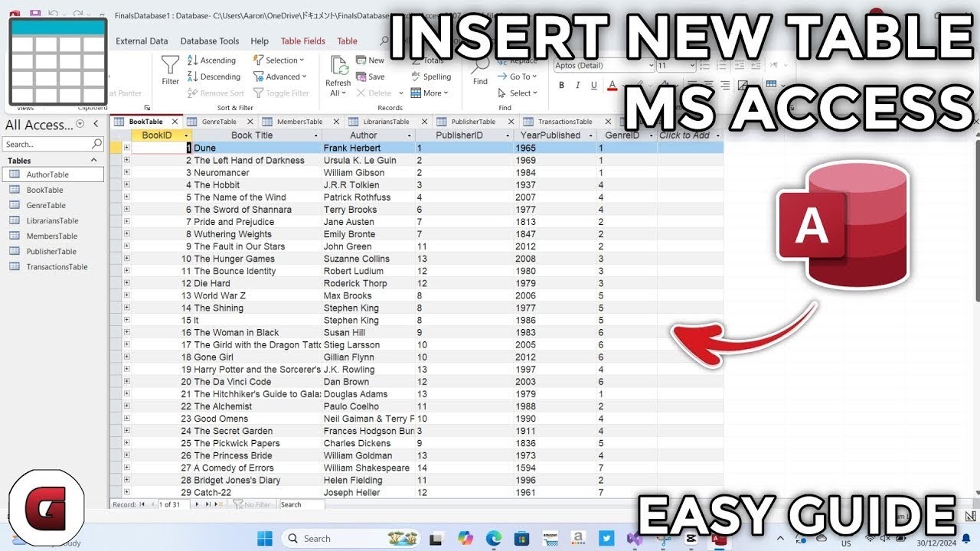Screen dimensions: 980x551
Task: Open the Help ribbon tab
Action: (x=260, y=41)
